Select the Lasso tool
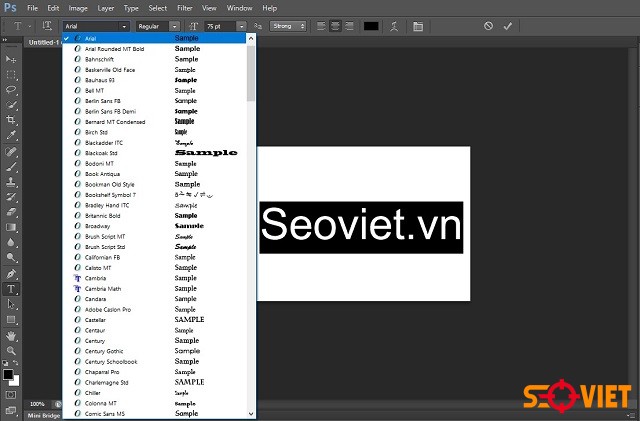 click(x=12, y=89)
